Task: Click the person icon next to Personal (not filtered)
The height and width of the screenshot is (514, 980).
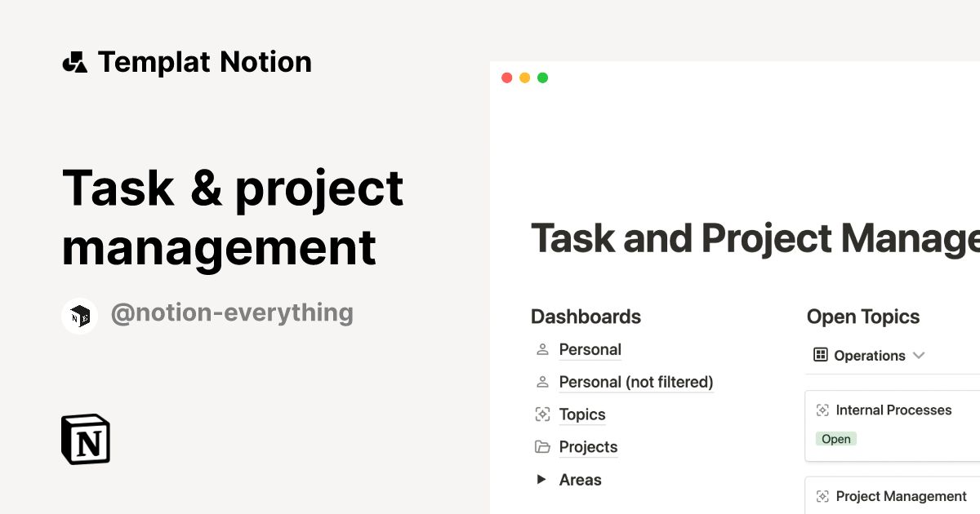Action: tap(541, 382)
